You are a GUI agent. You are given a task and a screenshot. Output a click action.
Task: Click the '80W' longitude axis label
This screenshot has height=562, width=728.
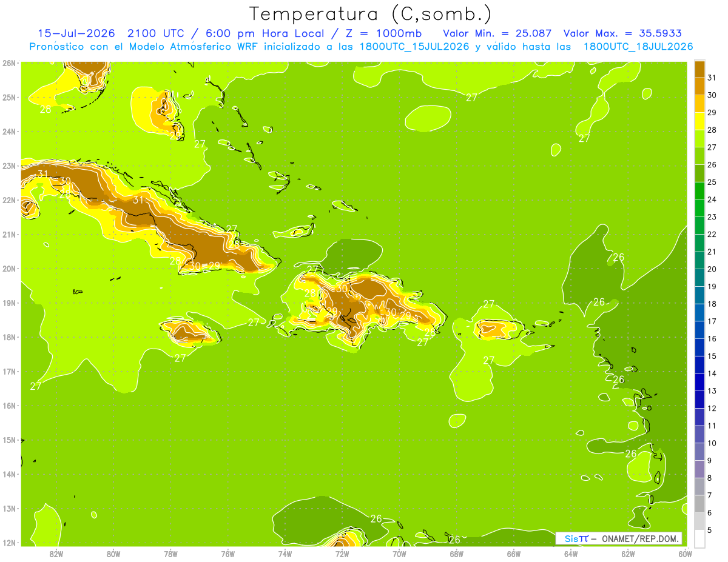pos(113,554)
